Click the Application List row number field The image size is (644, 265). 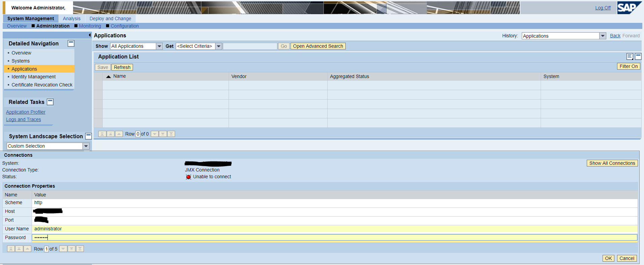[138, 134]
